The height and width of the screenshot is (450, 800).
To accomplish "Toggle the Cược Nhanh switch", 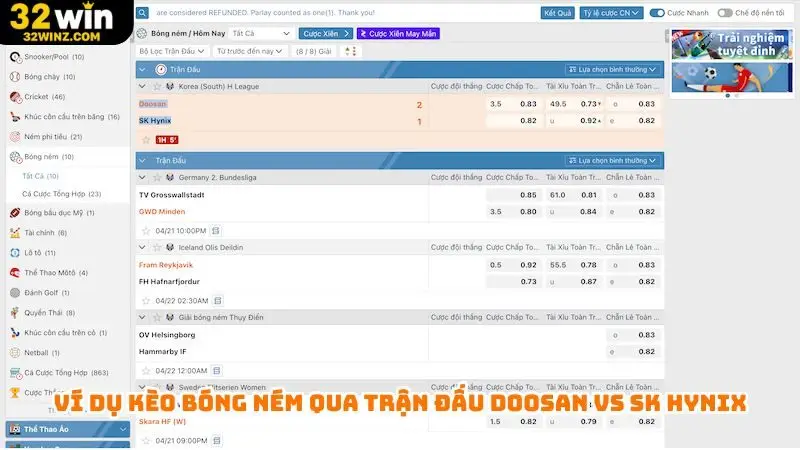I will 657,13.
